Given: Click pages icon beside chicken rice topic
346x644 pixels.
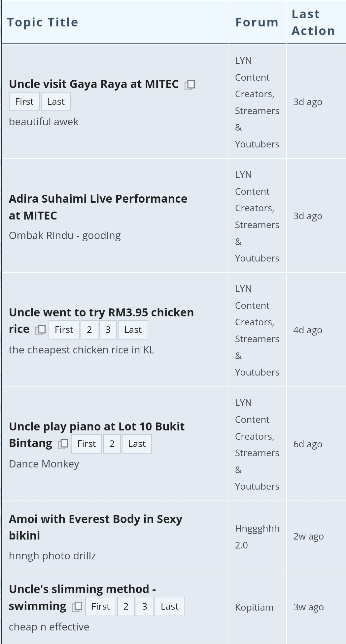Looking at the screenshot, I should [41, 330].
